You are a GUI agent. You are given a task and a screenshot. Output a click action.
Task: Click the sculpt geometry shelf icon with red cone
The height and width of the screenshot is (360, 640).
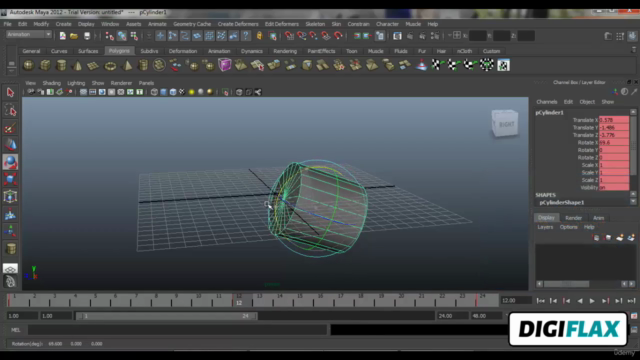421,65
